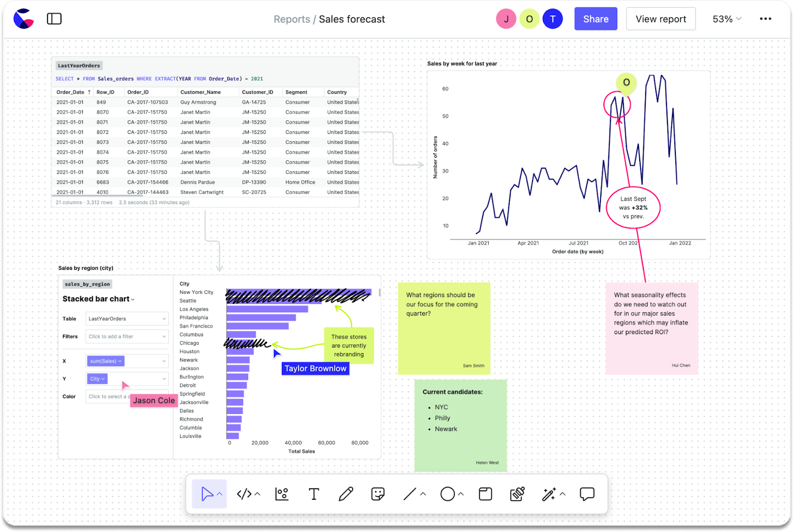Click 'These stores are currently rebranding' note
Image resolution: width=794 pixels, height=532 pixels.
(x=349, y=346)
